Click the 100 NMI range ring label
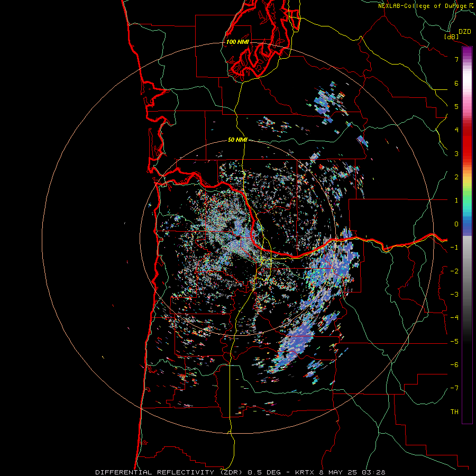This screenshot has width=476, height=476. pos(237,42)
